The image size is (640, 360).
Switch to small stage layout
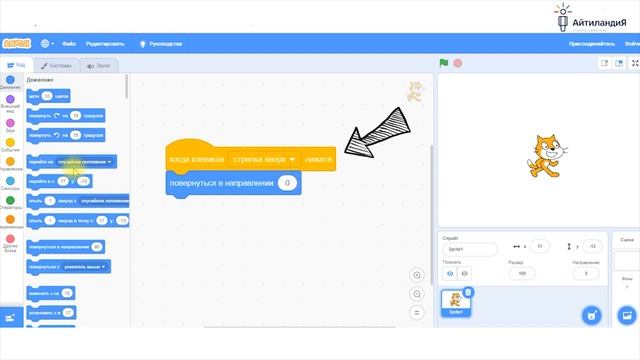click(604, 63)
